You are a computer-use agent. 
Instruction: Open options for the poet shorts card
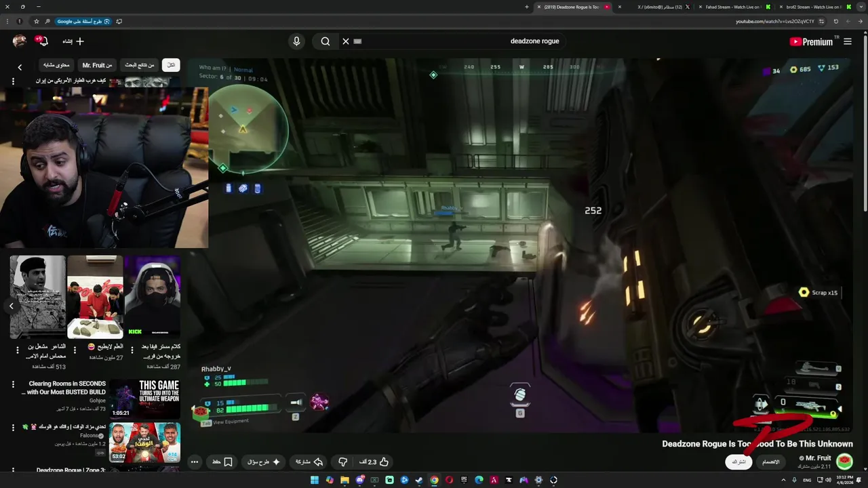pos(18,350)
